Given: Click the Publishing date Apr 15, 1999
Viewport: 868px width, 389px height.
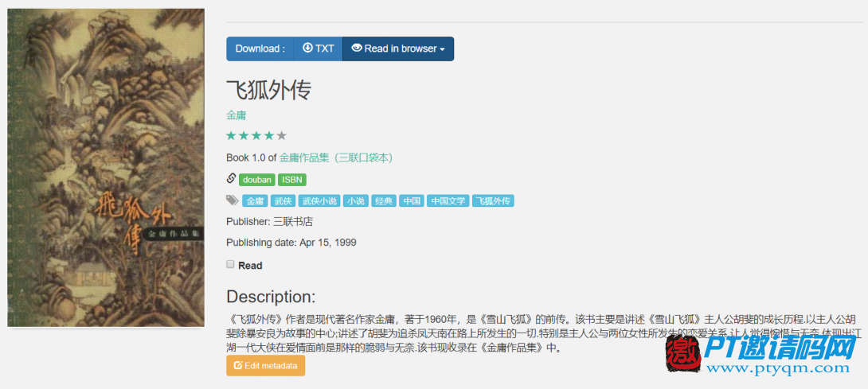Looking at the screenshot, I should [291, 243].
